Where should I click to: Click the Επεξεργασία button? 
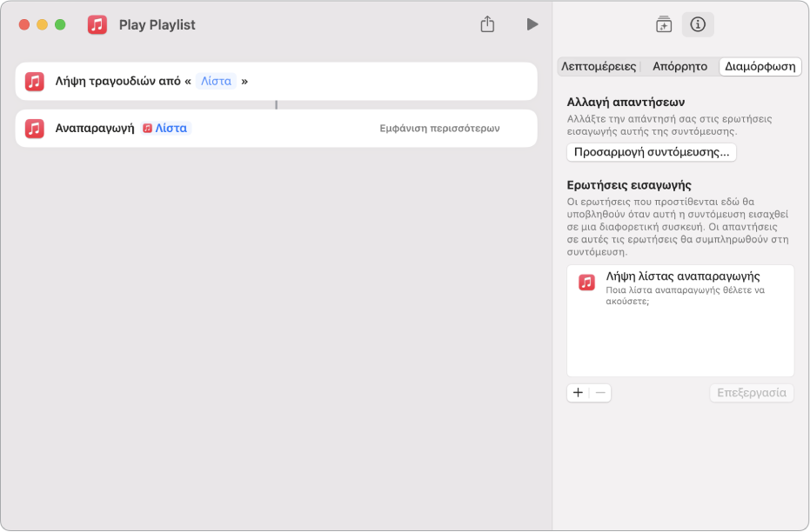click(752, 393)
